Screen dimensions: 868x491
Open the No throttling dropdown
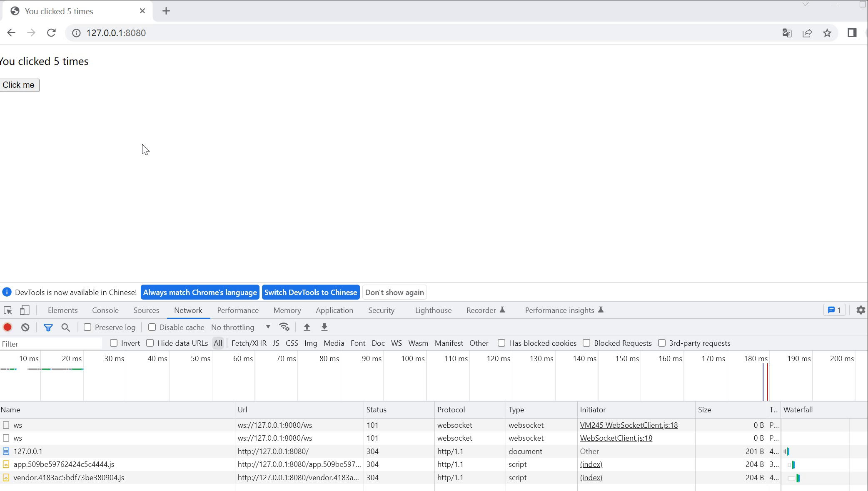[x=241, y=327]
